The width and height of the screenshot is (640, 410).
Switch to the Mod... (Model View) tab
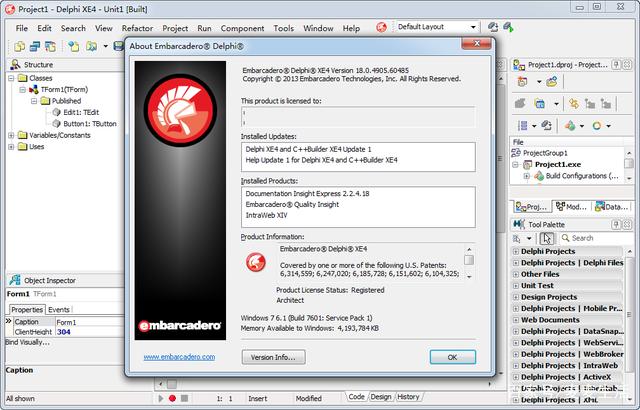(571, 207)
